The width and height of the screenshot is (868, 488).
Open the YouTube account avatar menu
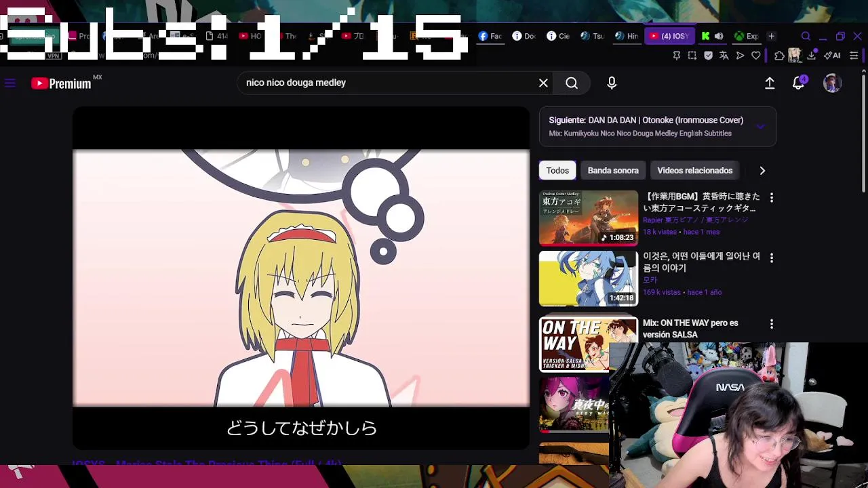point(832,83)
